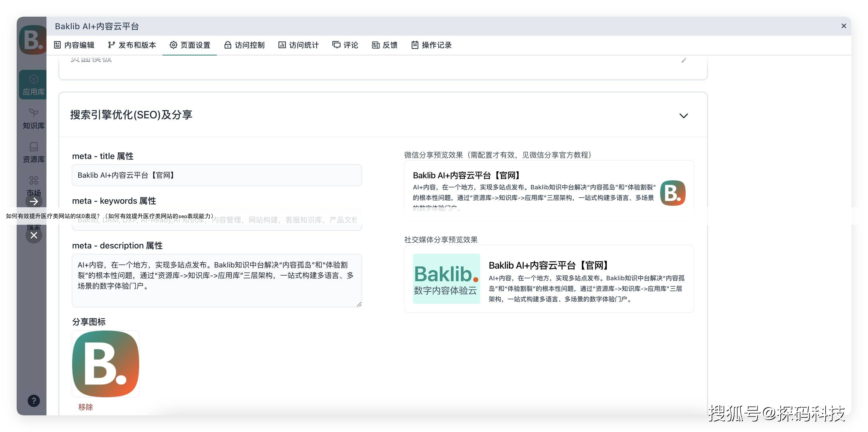This screenshot has height=432, width=868.
Task: Open the 访问控制 tab
Action: 245,45
